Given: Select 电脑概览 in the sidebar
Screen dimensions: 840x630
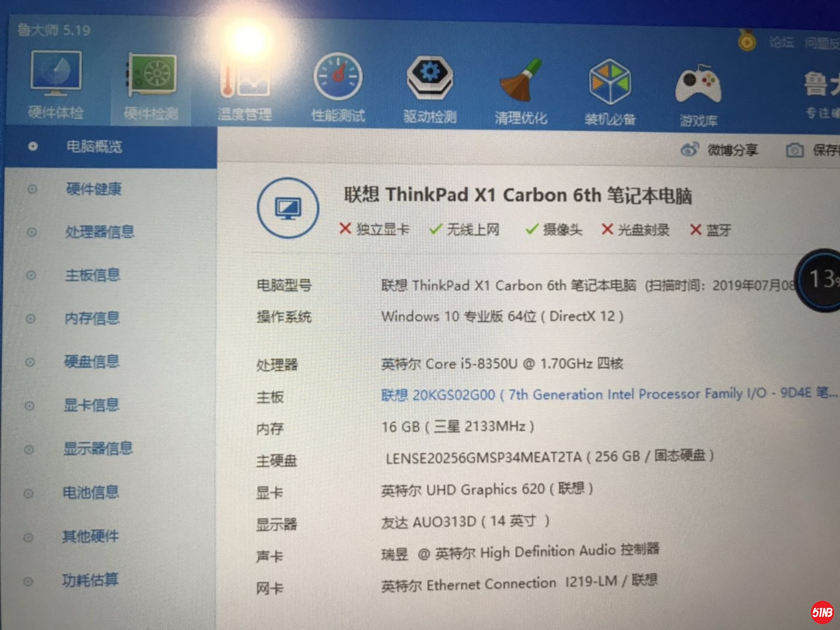Looking at the screenshot, I should click(x=94, y=146).
